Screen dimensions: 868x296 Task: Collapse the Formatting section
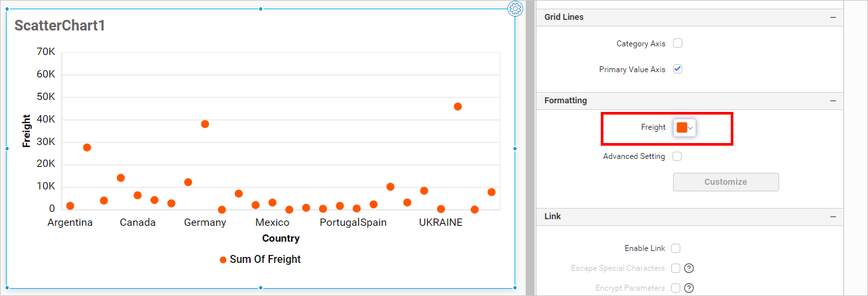coord(833,101)
